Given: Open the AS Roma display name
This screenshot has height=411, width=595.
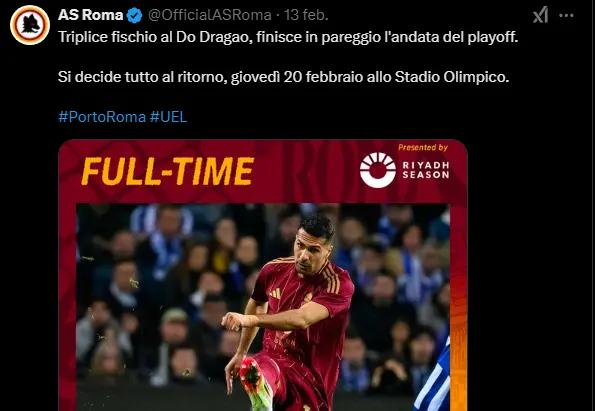Looking at the screenshot, I should click(x=90, y=15).
